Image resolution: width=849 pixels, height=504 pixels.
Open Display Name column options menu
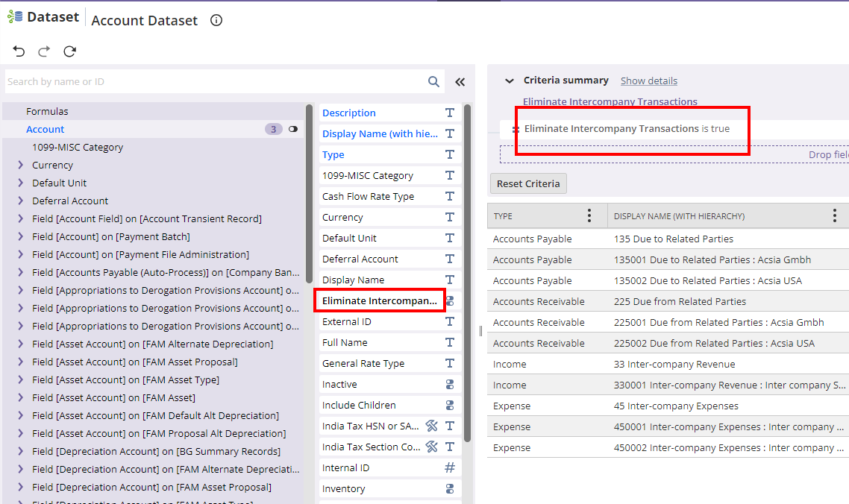[x=834, y=216]
